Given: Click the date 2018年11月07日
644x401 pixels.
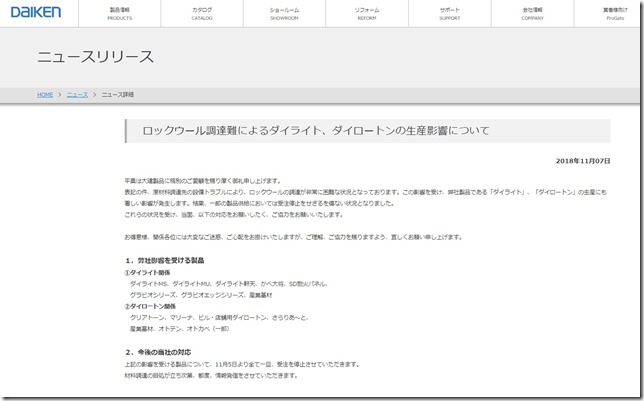Looking at the screenshot, I should tap(583, 161).
